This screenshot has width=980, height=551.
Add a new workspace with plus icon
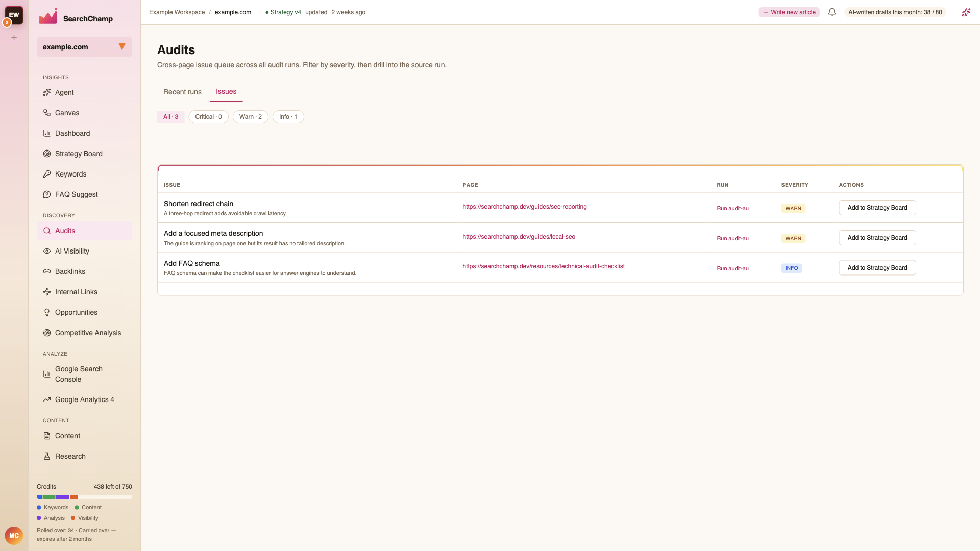click(x=14, y=38)
